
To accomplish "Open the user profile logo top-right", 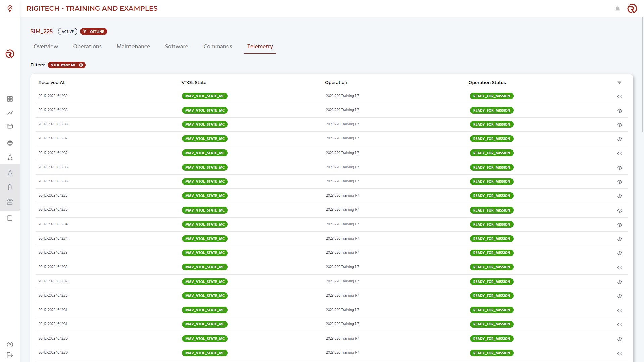I will tap(632, 8).
